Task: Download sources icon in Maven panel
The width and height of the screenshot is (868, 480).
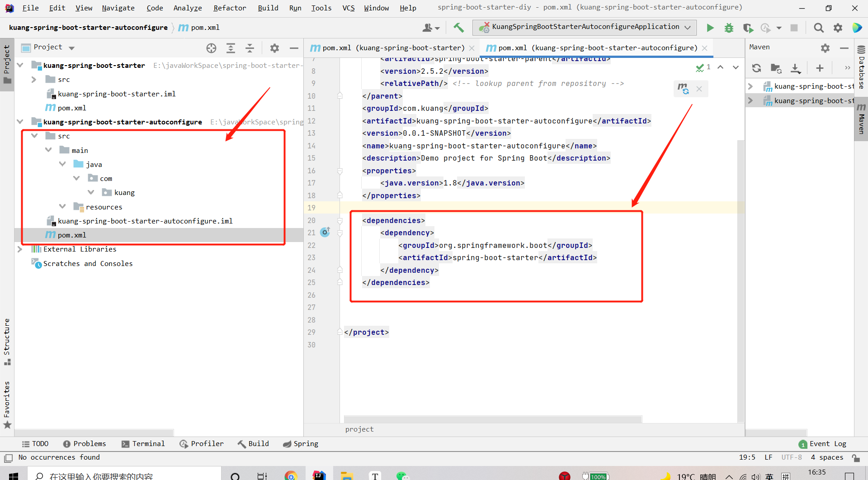Action: tap(795, 68)
